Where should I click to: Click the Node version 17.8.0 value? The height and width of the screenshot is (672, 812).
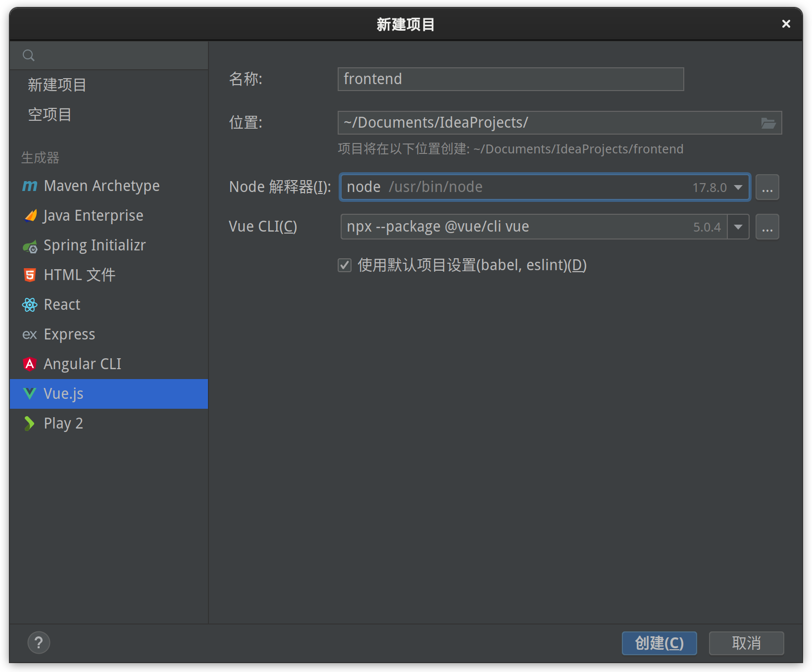[710, 188]
